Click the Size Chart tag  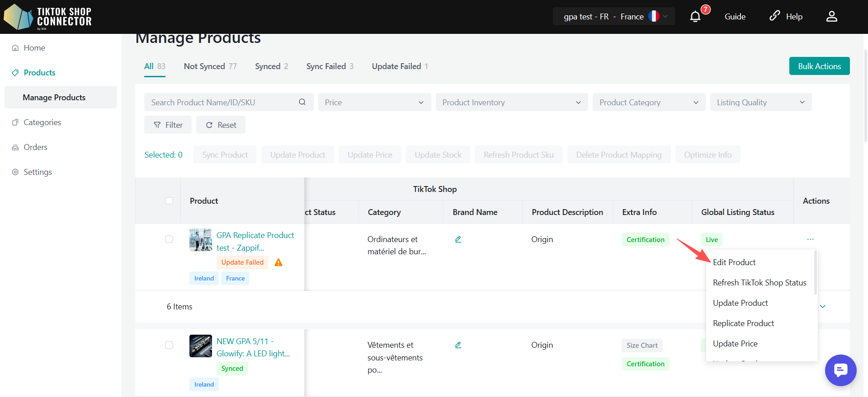(642, 346)
